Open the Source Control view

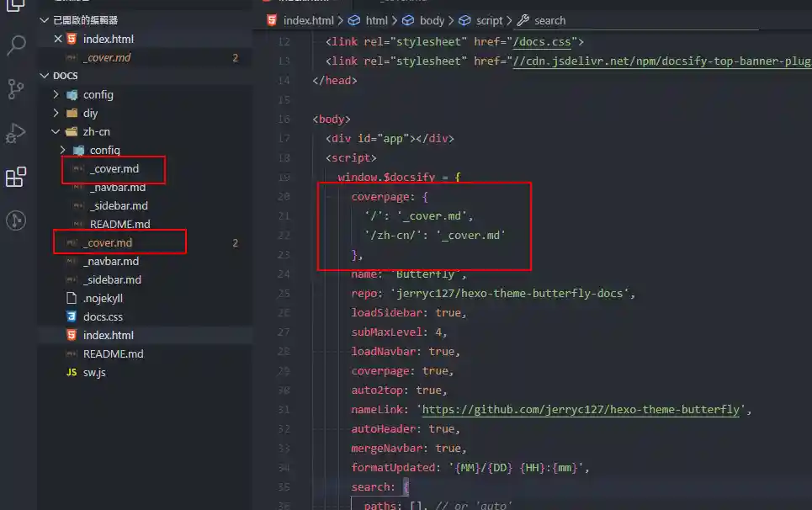click(x=16, y=89)
